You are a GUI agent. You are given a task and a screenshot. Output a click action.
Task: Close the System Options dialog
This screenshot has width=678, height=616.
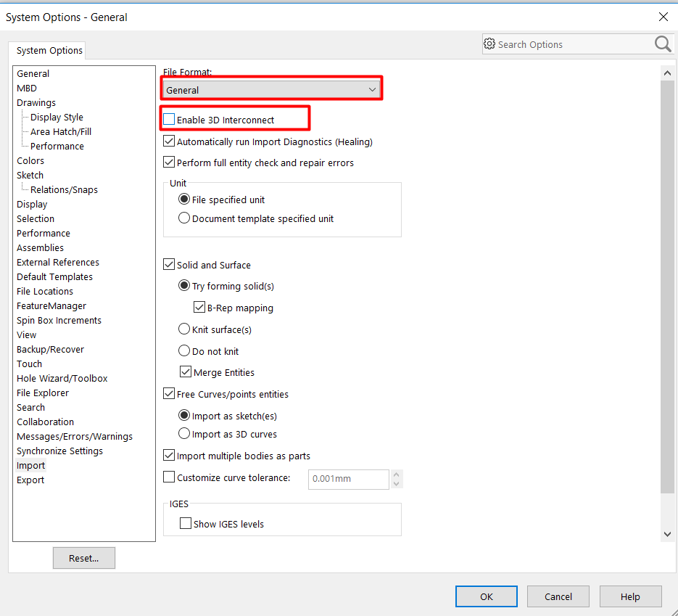point(663,17)
